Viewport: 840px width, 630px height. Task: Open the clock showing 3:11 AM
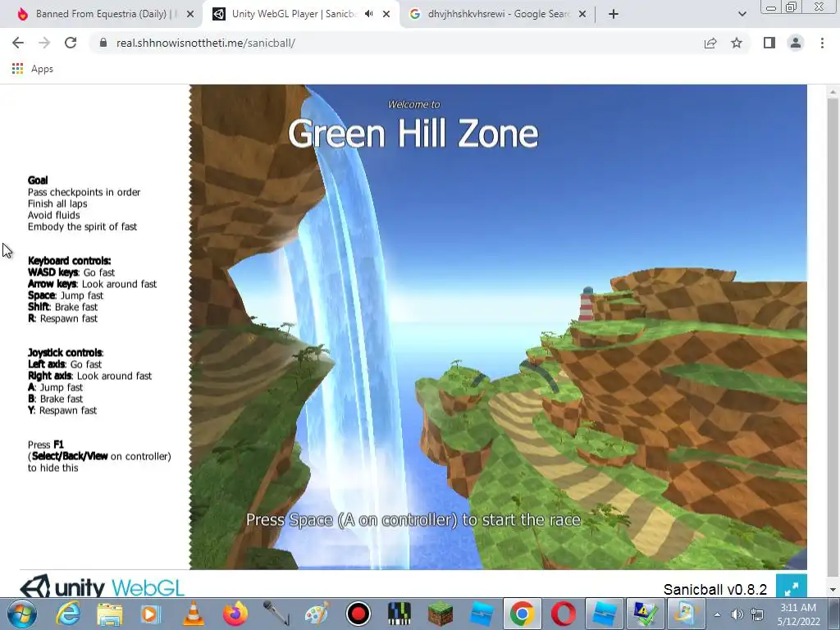click(x=798, y=614)
